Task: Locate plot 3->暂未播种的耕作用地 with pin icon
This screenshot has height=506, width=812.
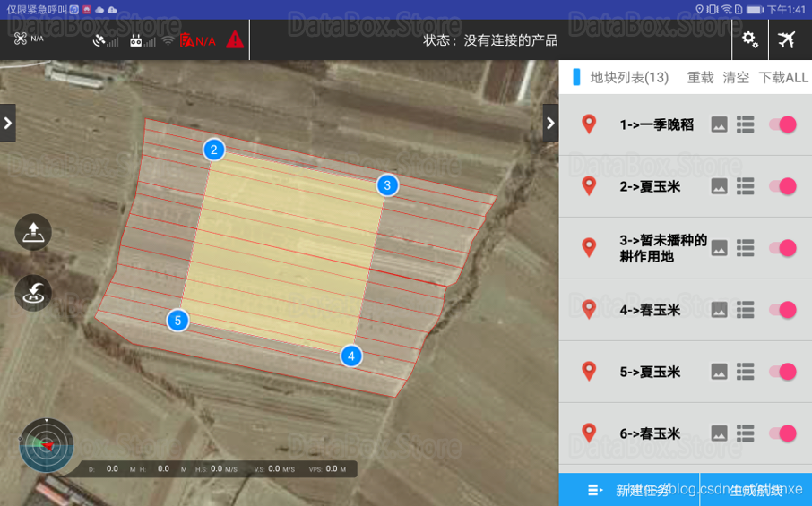Action: 589,247
